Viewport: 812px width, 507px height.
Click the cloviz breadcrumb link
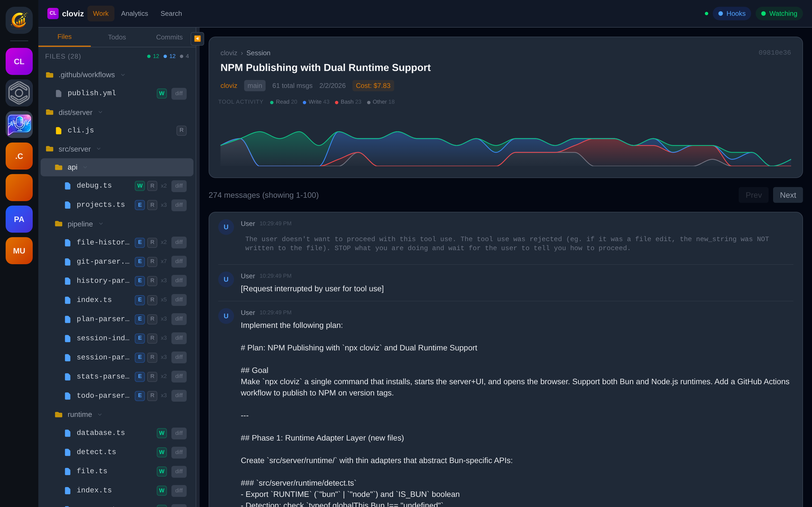(228, 53)
